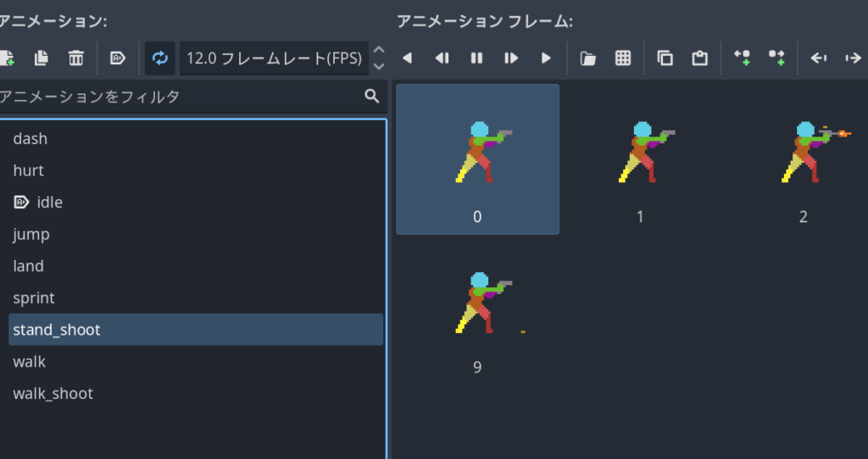Play animation backwards
This screenshot has width=868, height=459.
[x=408, y=58]
